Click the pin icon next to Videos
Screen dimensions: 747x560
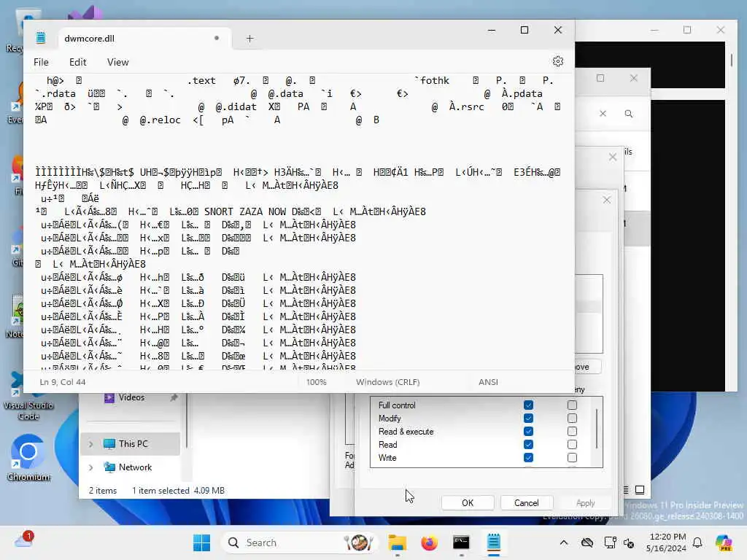coord(174,397)
